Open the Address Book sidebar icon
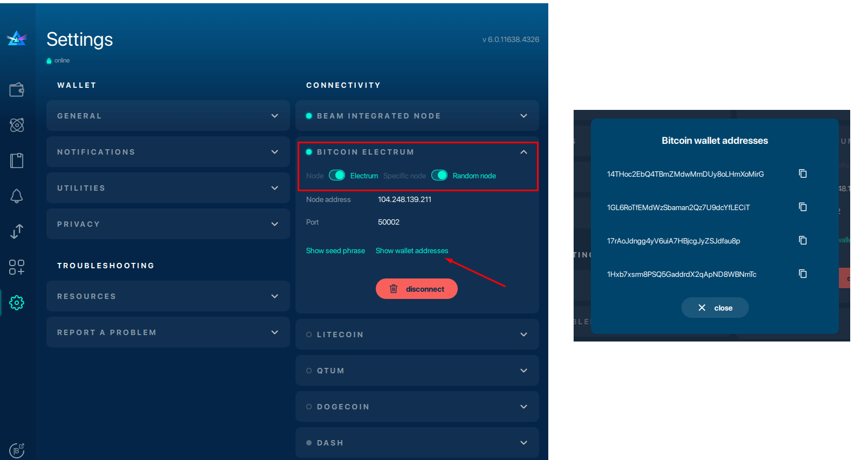 17,161
